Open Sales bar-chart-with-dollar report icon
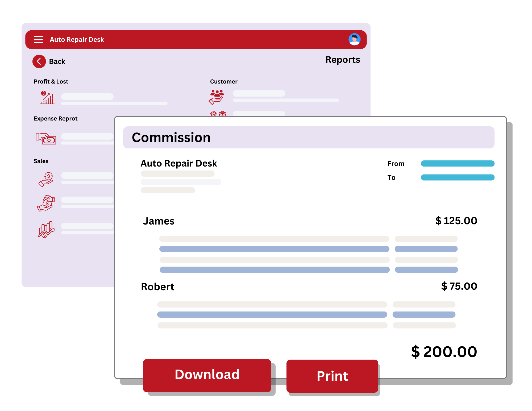 [x=46, y=229]
